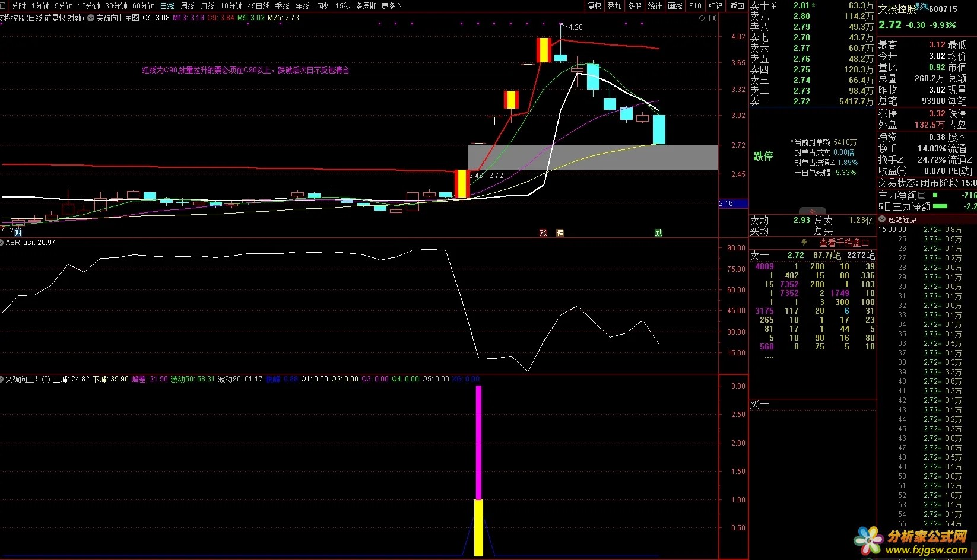Image resolution: width=977 pixels, height=560 pixels.
Task: Click the gray 2.48 - 2.72 gap zone
Action: (x=592, y=157)
